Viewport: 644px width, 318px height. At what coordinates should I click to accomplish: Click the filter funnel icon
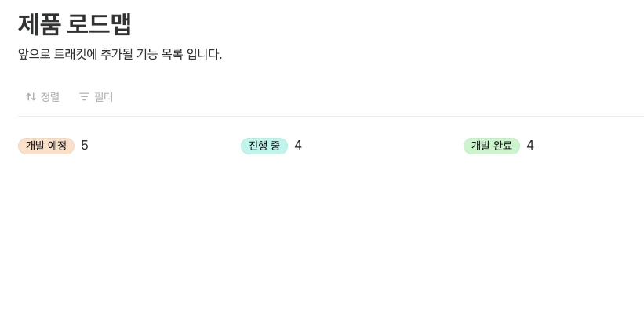click(84, 97)
